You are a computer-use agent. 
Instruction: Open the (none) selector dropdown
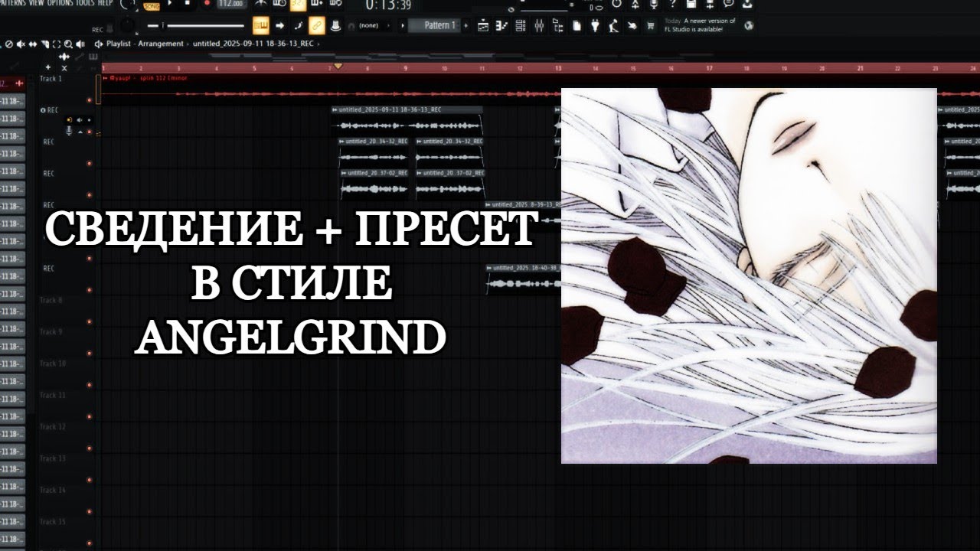(x=369, y=26)
